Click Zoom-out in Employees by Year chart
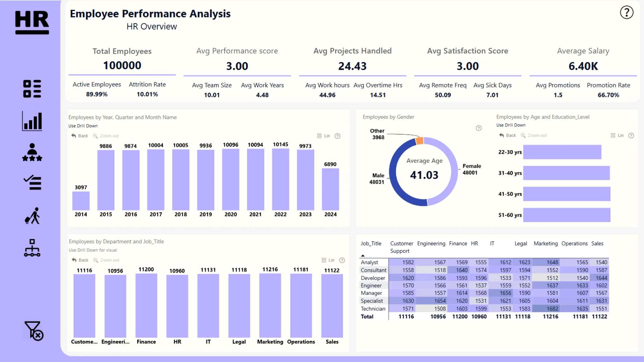The image size is (644, 362). (106, 136)
